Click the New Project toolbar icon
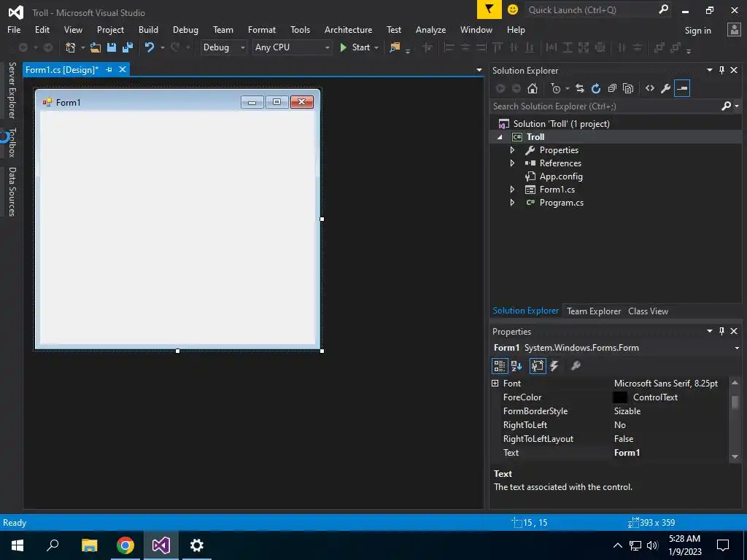The width and height of the screenshot is (747, 560). 71,47
